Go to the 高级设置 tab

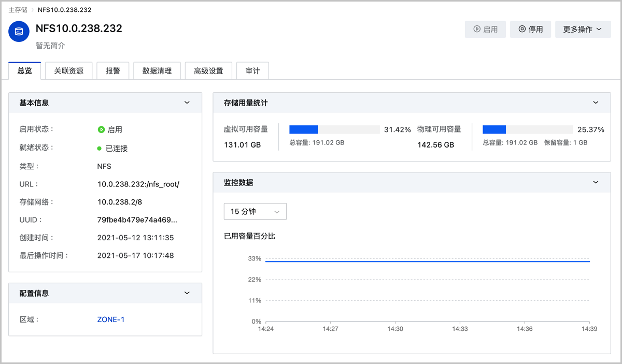(208, 71)
